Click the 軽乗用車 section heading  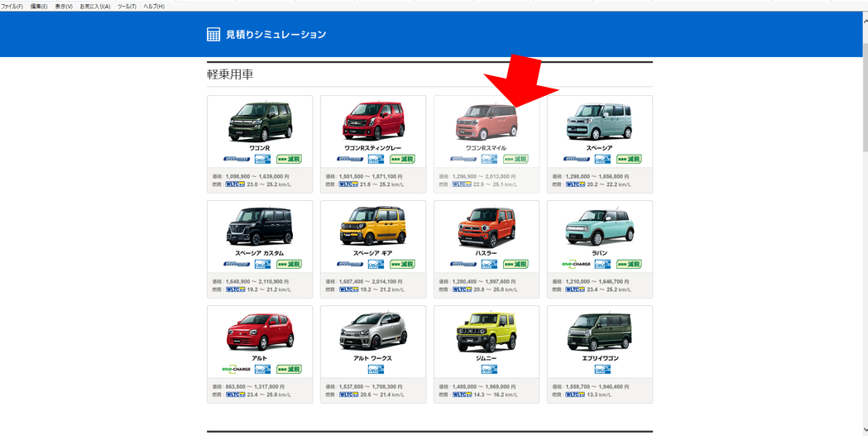pyautogui.click(x=230, y=74)
